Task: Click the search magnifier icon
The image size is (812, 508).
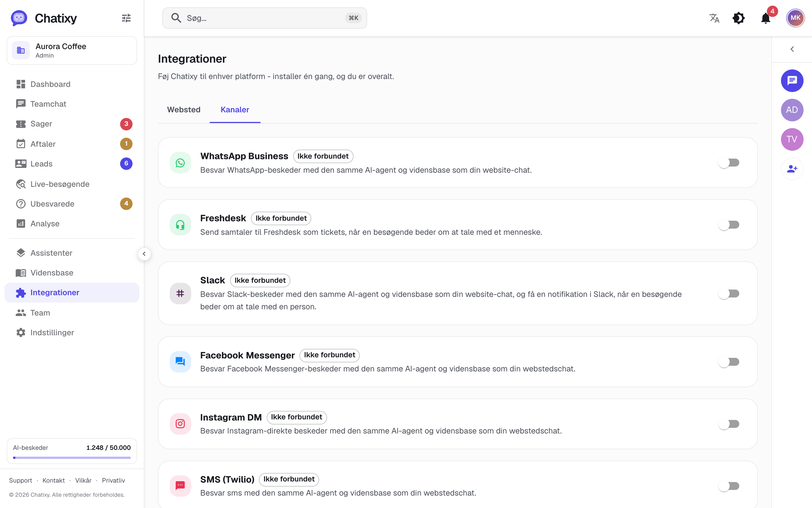Action: [176, 18]
